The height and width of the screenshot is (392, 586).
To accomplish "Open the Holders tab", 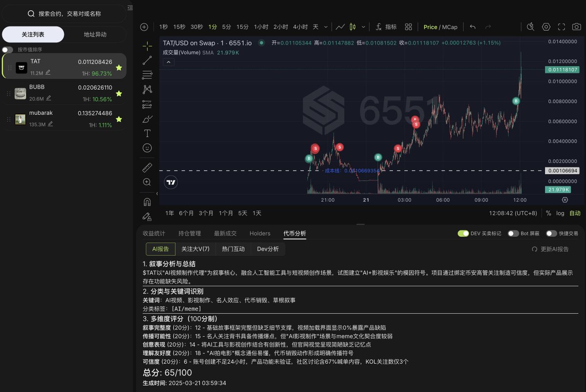I will [x=260, y=233].
